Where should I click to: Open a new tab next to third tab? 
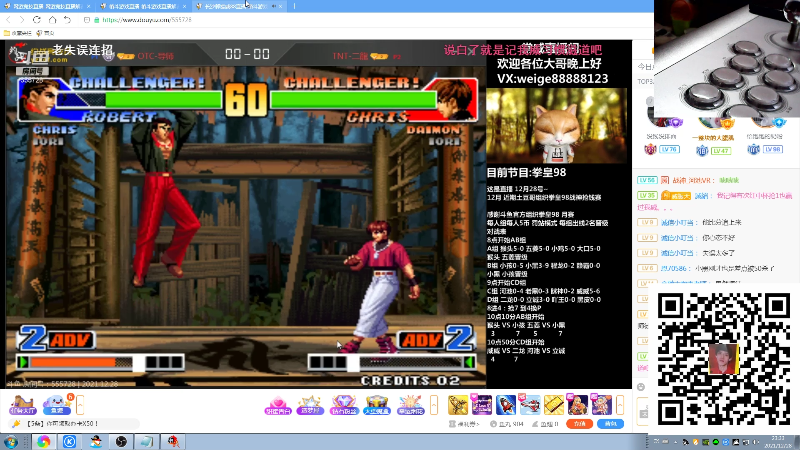[294, 6]
